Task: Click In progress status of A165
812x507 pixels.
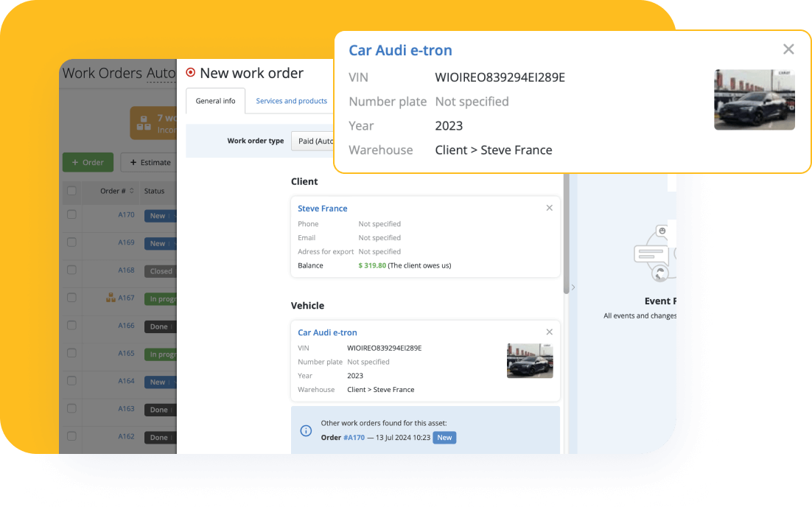Action: (x=161, y=354)
